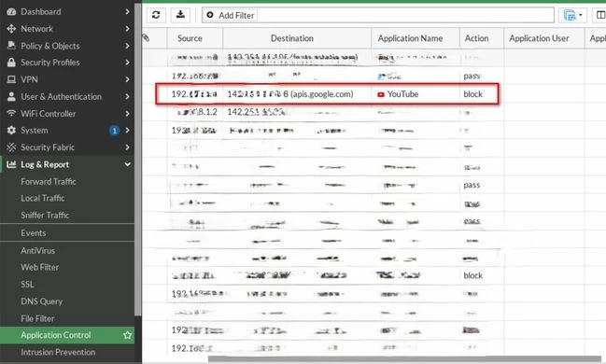The width and height of the screenshot is (606, 364).
Task: Click the System notification badge
Action: (115, 131)
